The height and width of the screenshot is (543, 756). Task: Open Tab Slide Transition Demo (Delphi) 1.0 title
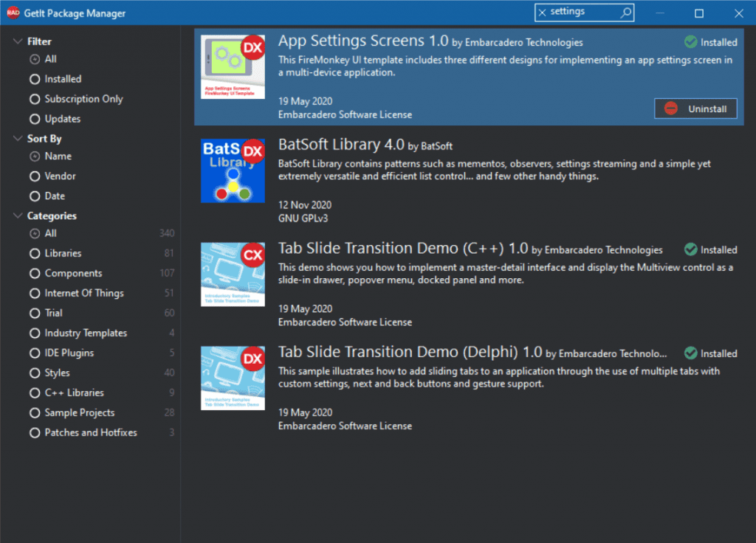[410, 352]
